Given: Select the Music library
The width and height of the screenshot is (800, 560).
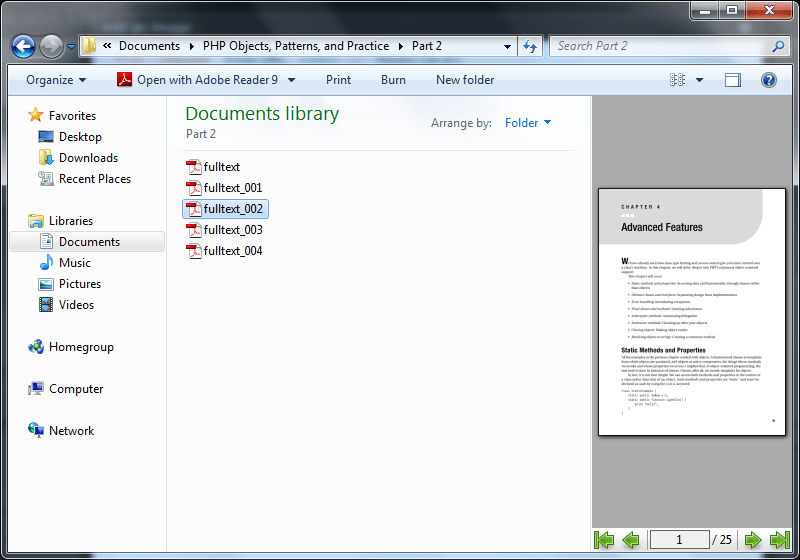Looking at the screenshot, I should (74, 263).
